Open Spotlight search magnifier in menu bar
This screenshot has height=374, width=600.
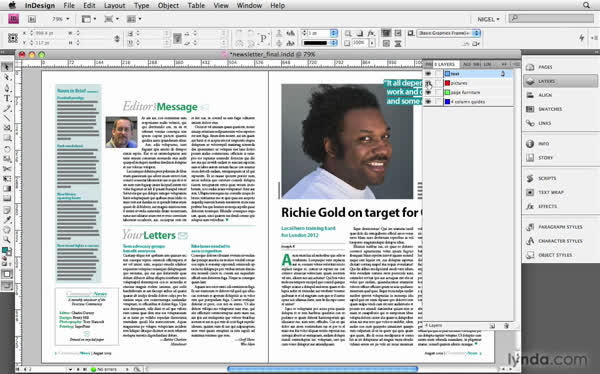[x=586, y=5]
